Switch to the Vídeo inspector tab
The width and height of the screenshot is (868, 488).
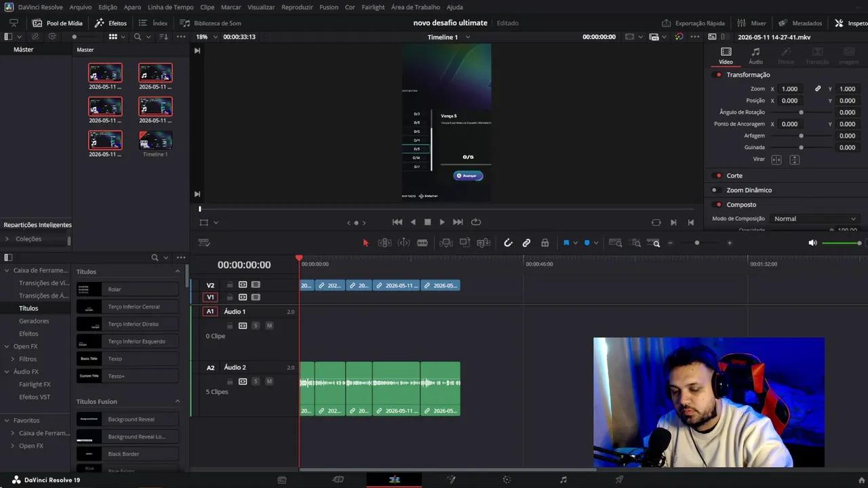pyautogui.click(x=726, y=56)
